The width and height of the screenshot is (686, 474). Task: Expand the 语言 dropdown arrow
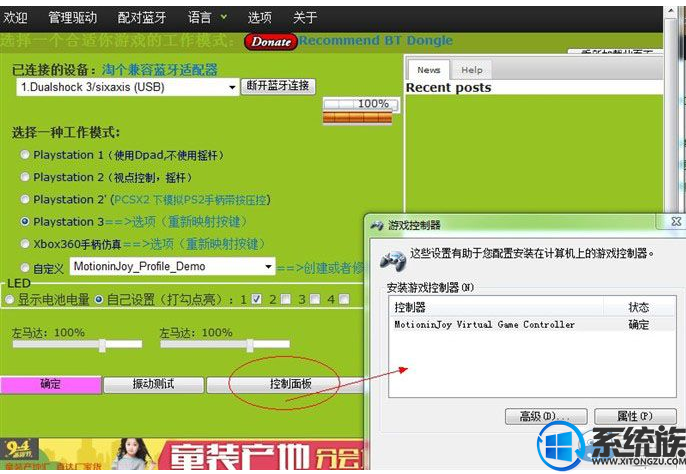(224, 17)
